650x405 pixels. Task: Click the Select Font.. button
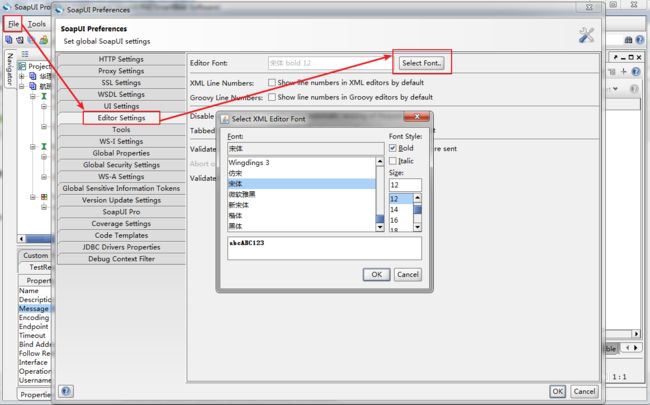(x=422, y=63)
